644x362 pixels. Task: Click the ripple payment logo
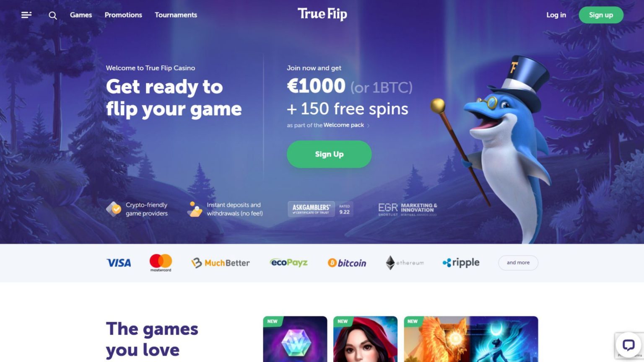coord(461,263)
